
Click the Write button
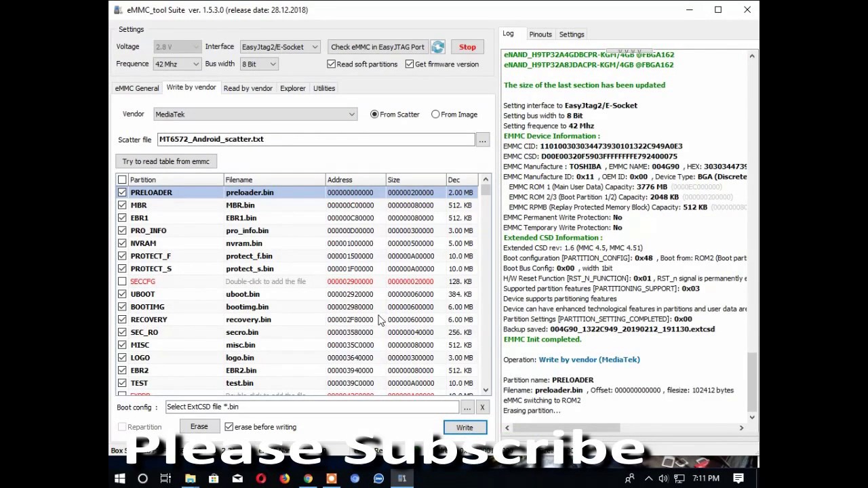click(465, 428)
